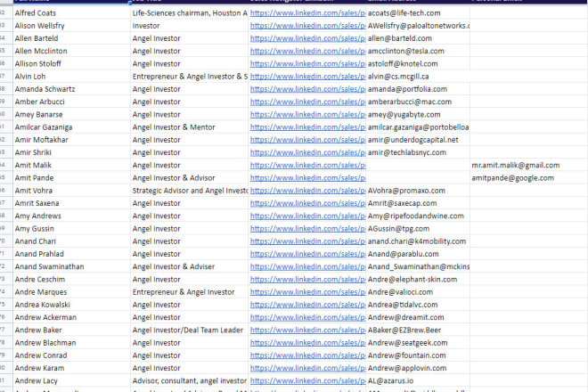
Task: Select the alvin@cs.mcgill.ca email cell
Action: 418,77
